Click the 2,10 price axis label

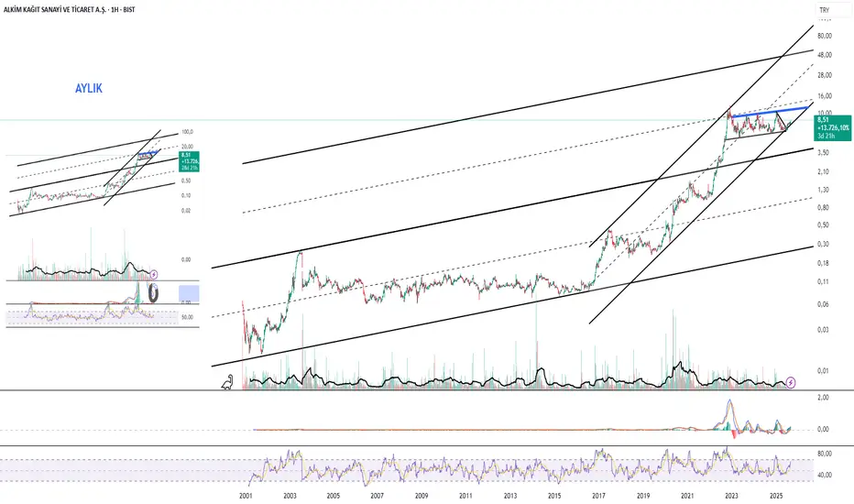coord(823,171)
